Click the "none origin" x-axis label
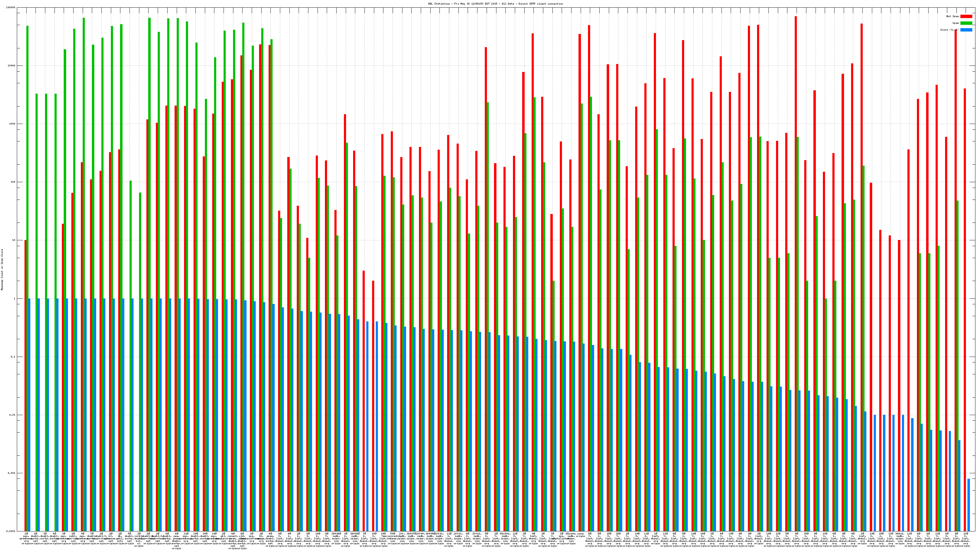 [580, 535]
